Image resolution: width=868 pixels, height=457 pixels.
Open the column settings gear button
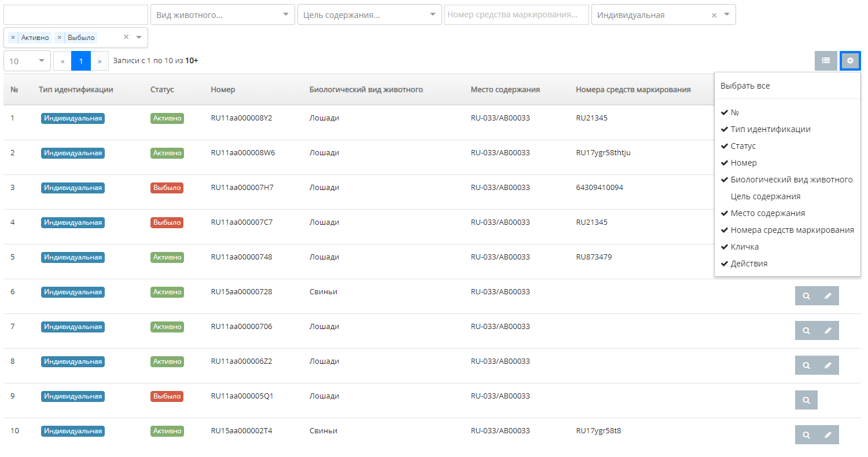[850, 60]
